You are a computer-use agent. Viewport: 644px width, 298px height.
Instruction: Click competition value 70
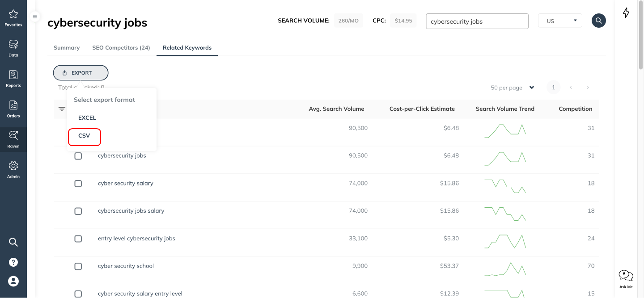[x=591, y=266]
